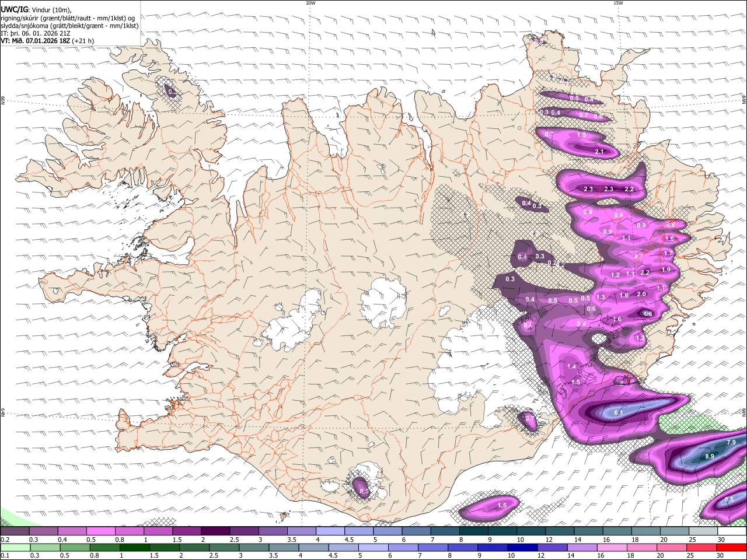Select the 2.0 precipitation value on the map
This screenshot has height=560, width=747.
point(641,295)
